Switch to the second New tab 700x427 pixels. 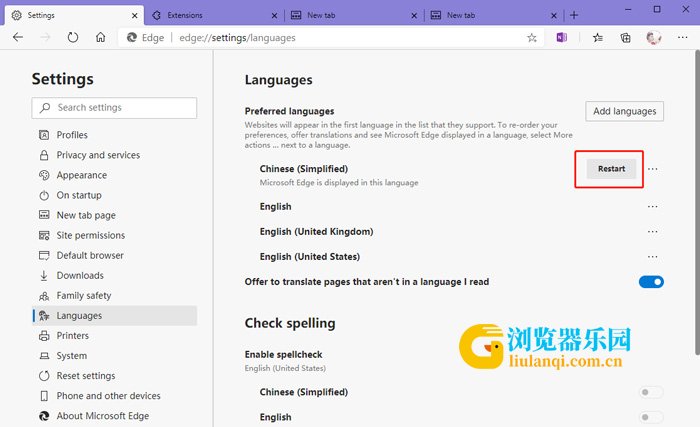point(494,15)
